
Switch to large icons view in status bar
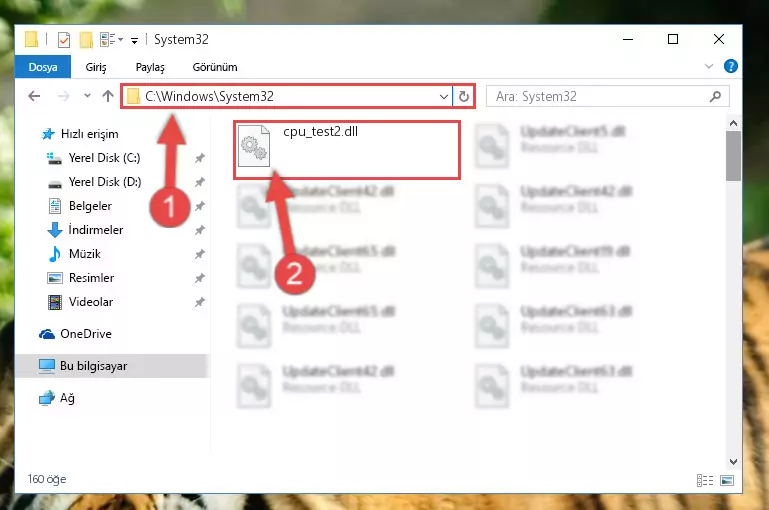point(727,481)
